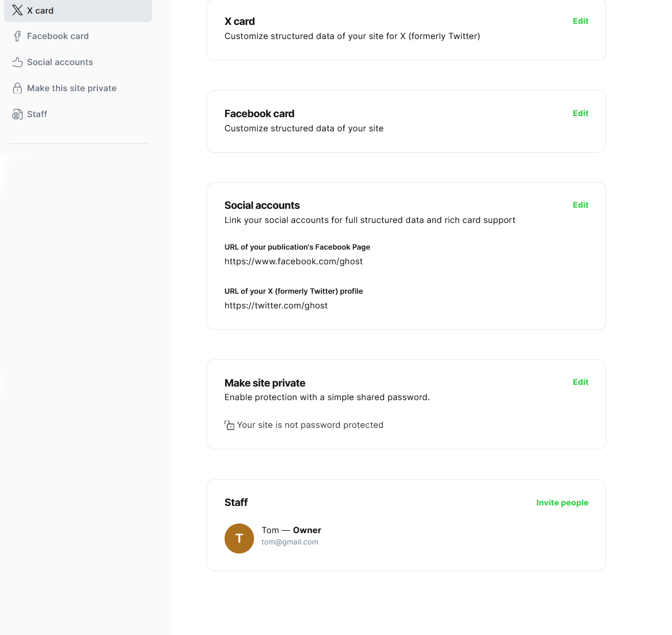Edit the Social accounts section
This screenshot has height=635, width=672.
pos(580,205)
